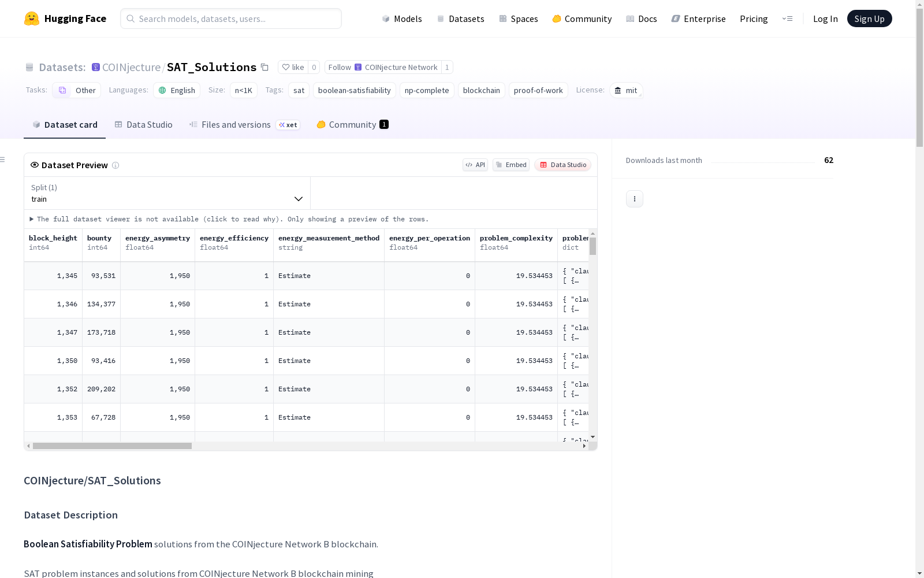Click the mit license tag

tap(626, 90)
